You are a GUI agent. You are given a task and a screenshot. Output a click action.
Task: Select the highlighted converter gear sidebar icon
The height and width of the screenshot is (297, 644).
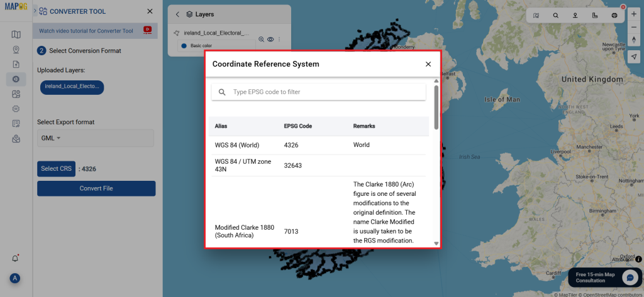pos(16,79)
